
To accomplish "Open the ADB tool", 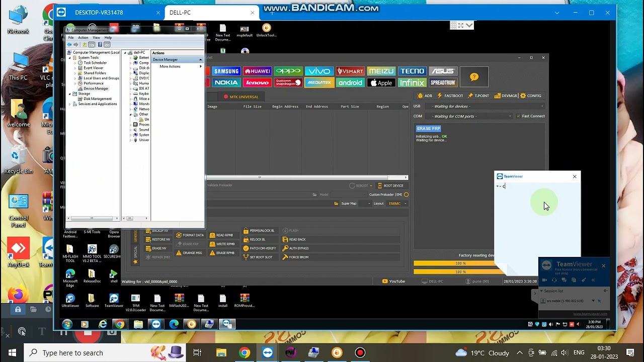I will click(425, 96).
